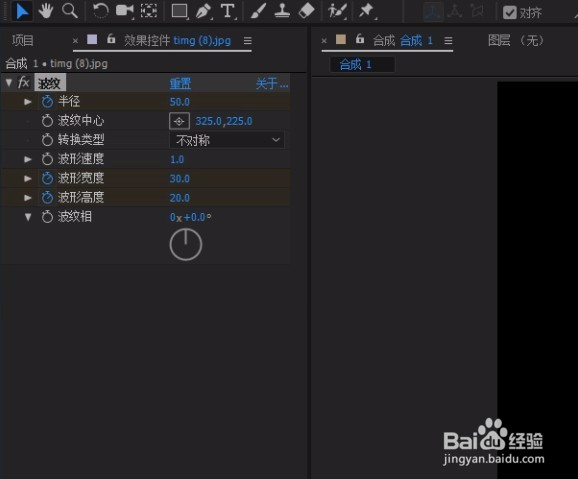Screen dimensions: 578x479
Task: Open the 关于... link for 波纹
Action: pos(272,83)
